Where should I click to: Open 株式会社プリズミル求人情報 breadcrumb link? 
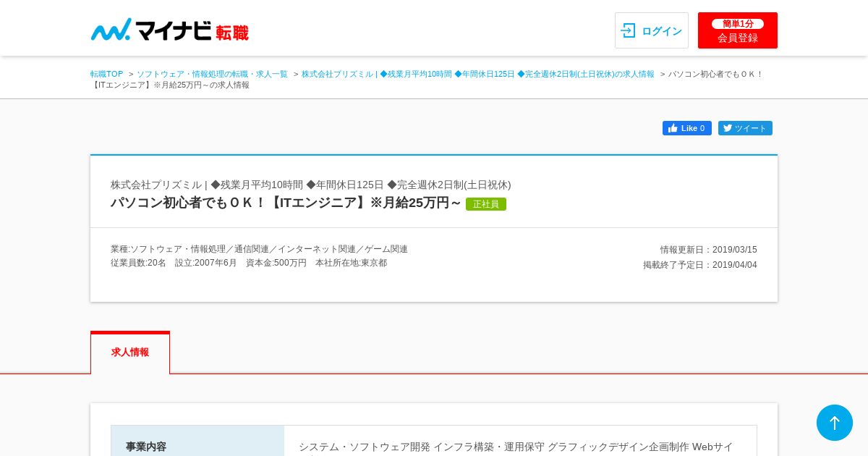coord(478,74)
